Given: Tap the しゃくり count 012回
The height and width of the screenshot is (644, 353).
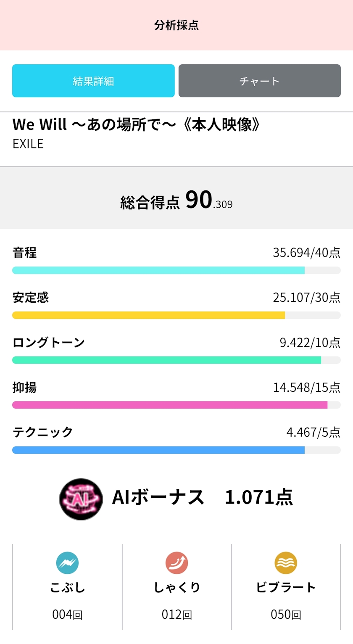Looking at the screenshot, I should pos(176,615).
